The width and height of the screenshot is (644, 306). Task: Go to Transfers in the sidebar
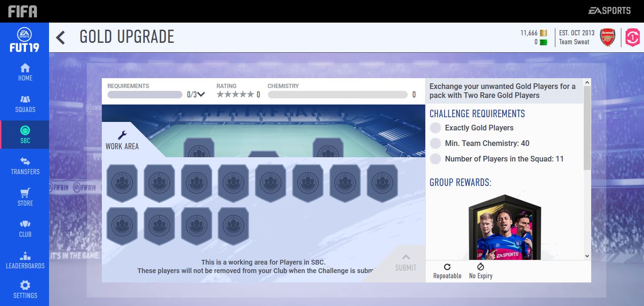25,166
